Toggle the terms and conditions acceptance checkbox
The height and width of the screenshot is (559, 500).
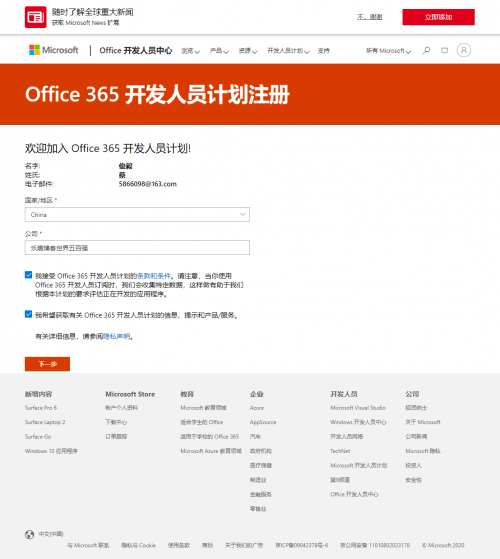click(x=29, y=275)
